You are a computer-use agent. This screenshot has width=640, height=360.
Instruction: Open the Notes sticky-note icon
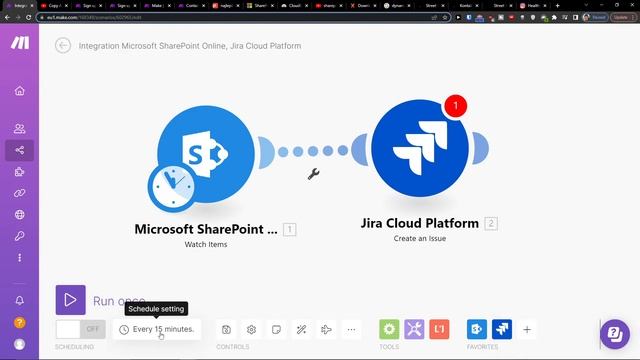point(276,329)
